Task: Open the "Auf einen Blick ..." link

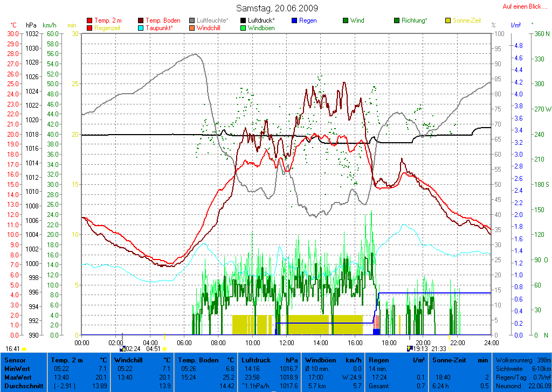Action: [x=521, y=6]
